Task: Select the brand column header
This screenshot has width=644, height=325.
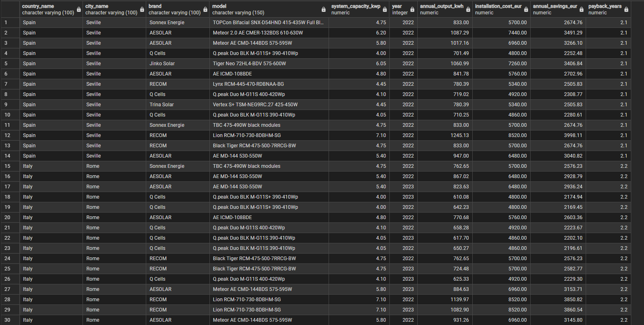Action: [177, 9]
